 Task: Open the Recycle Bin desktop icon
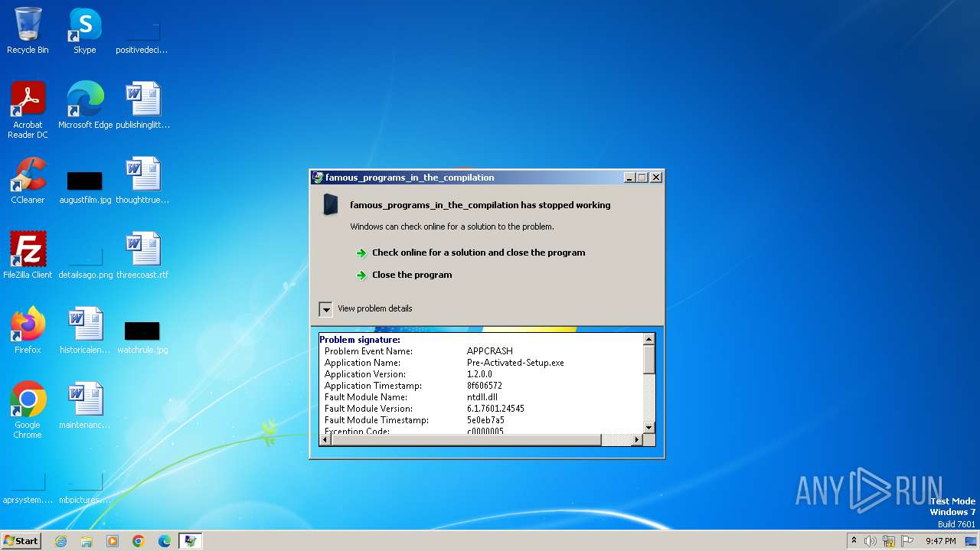coord(28,31)
